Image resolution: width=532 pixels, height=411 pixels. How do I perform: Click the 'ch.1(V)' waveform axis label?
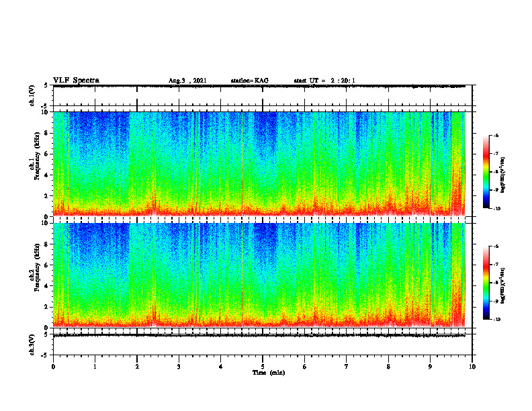point(32,95)
